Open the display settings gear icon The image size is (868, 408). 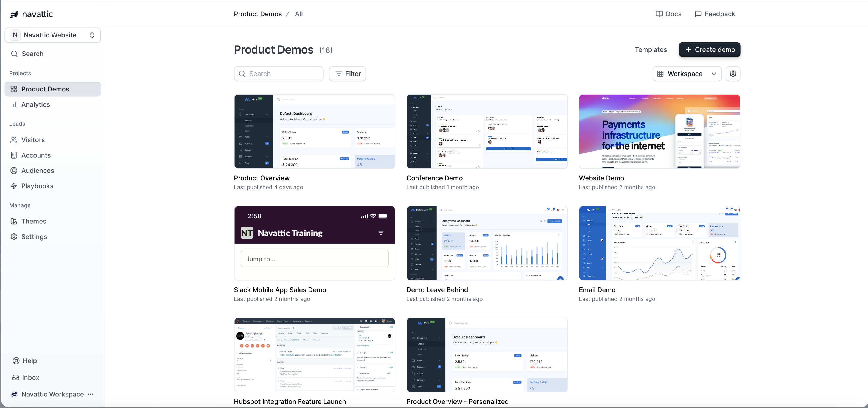click(733, 74)
